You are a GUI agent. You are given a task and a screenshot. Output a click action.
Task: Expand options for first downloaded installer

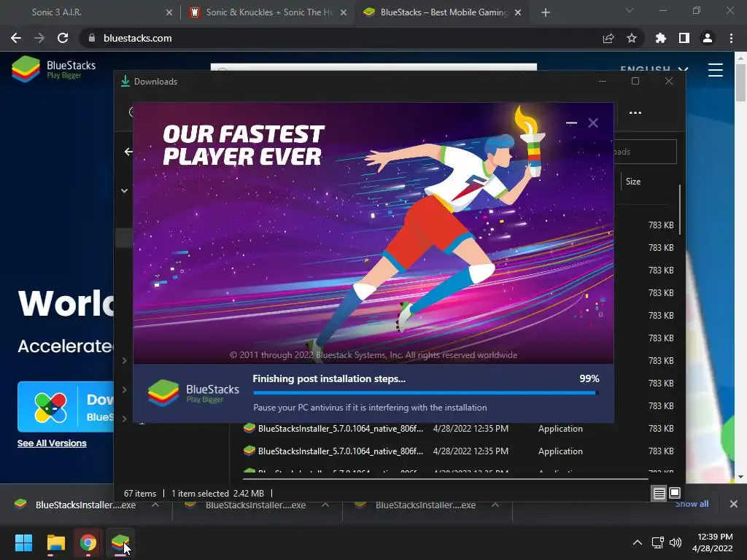click(x=155, y=505)
